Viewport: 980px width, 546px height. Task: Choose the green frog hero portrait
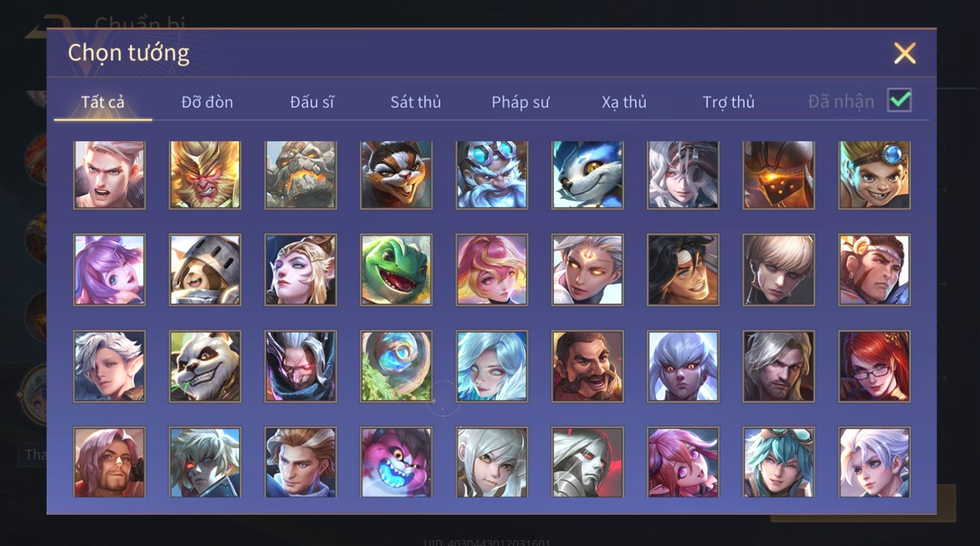(396, 270)
